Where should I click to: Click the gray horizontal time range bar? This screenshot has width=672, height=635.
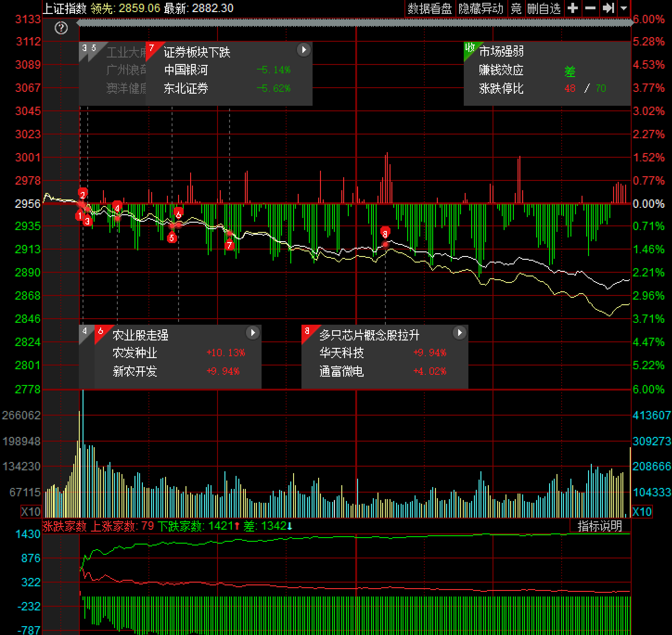(x=354, y=22)
